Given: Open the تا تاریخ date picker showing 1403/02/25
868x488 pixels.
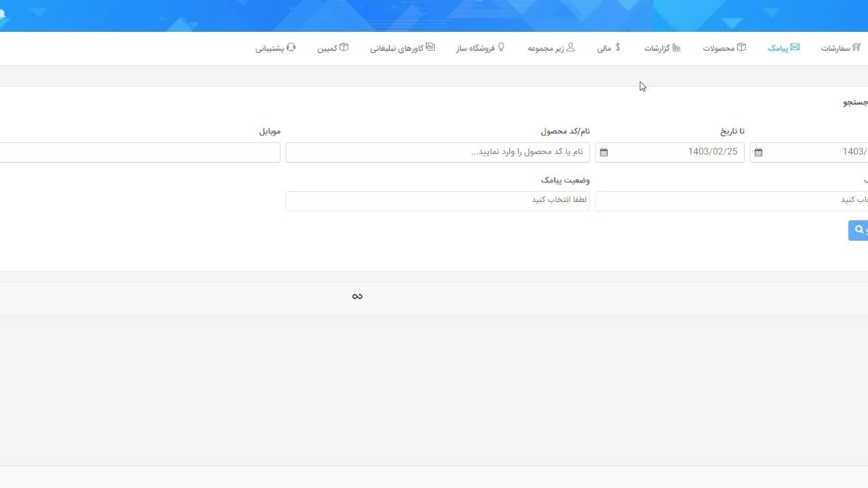Looking at the screenshot, I should pos(677,152).
